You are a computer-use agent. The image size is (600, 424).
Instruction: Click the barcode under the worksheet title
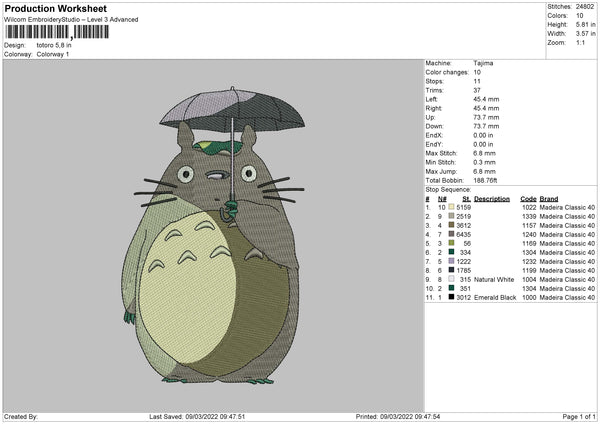pos(57,32)
